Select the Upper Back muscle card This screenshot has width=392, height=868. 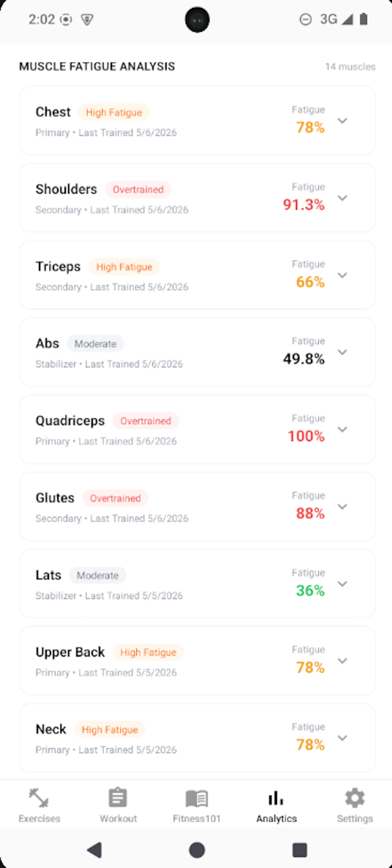197,660
